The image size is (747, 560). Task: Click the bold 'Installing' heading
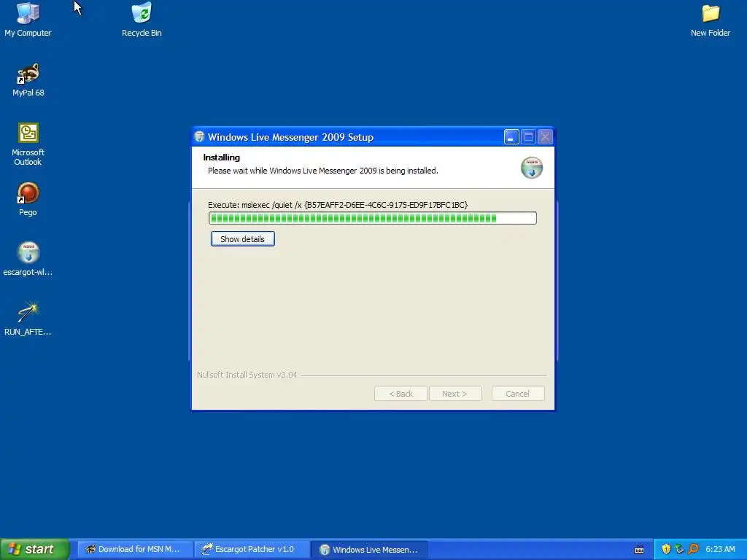[222, 157]
